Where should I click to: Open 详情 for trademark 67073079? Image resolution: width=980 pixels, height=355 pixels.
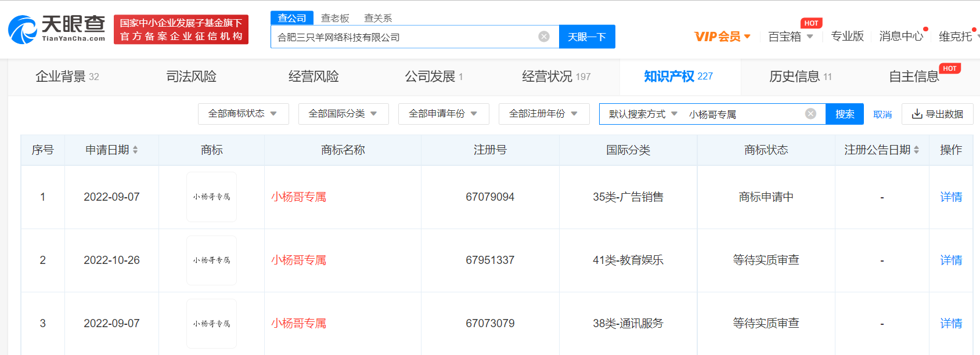point(951,324)
